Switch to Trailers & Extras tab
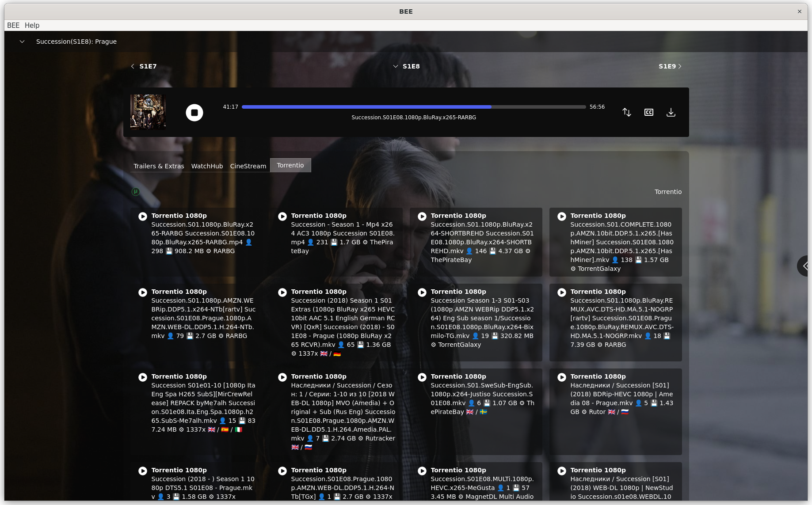This screenshot has width=812, height=505. [x=159, y=166]
